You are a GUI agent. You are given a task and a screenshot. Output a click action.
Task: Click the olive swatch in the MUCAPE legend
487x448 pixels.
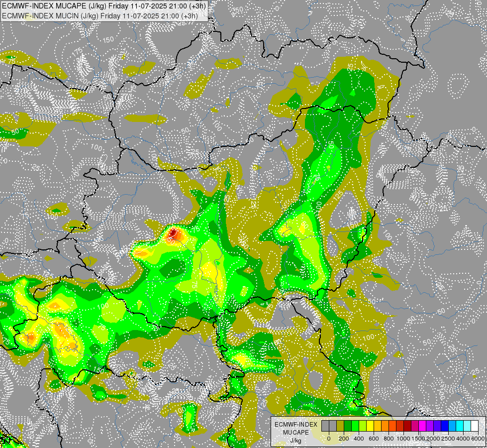[340, 426]
